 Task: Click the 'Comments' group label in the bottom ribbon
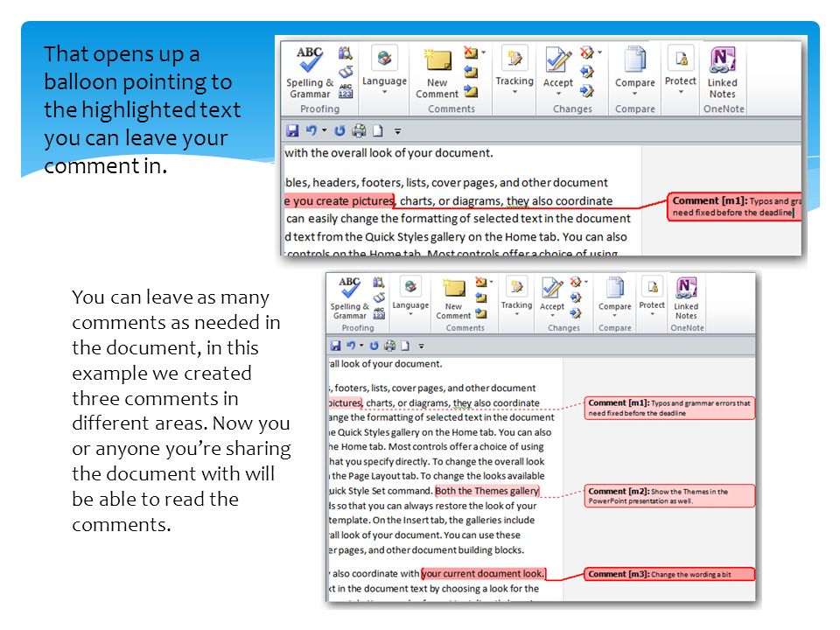pos(465,328)
